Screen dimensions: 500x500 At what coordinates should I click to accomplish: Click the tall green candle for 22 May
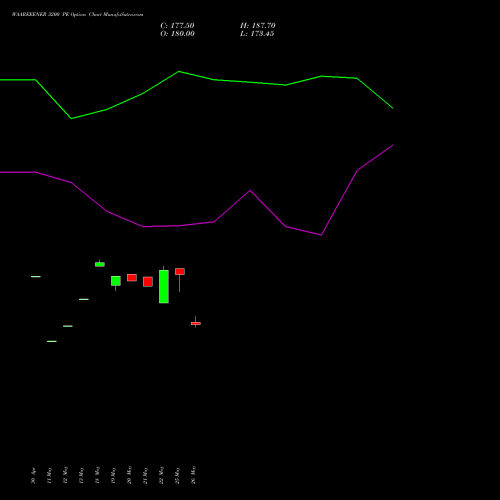tap(164, 286)
